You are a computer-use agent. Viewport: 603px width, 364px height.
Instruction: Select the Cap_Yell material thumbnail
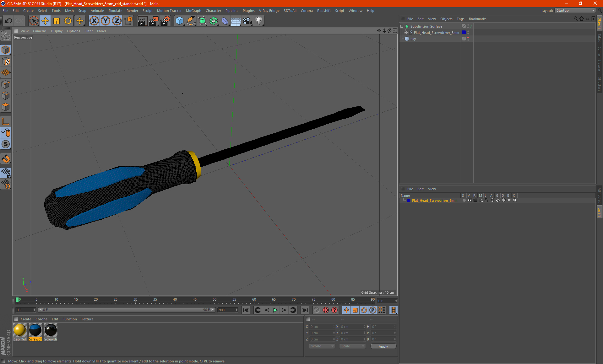20,330
